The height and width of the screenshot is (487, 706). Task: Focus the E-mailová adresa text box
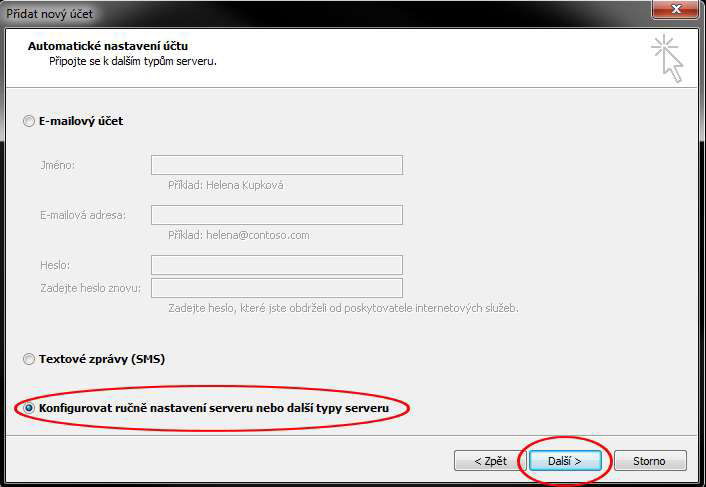pyautogui.click(x=276, y=215)
